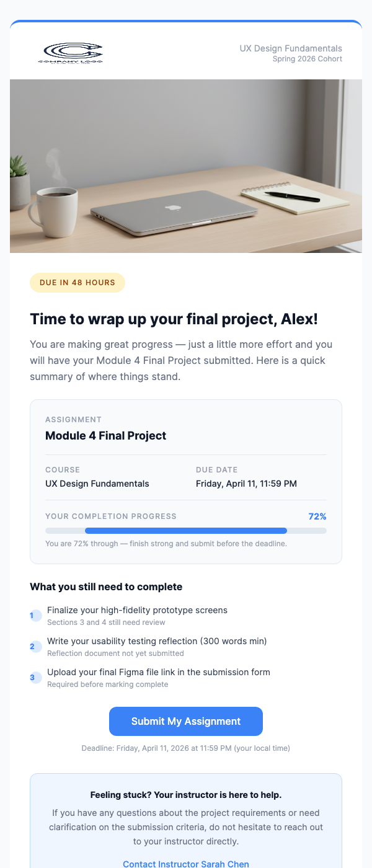This screenshot has width=372, height=868.
Task: Click the step 2 number badge
Action: pyautogui.click(x=35, y=647)
